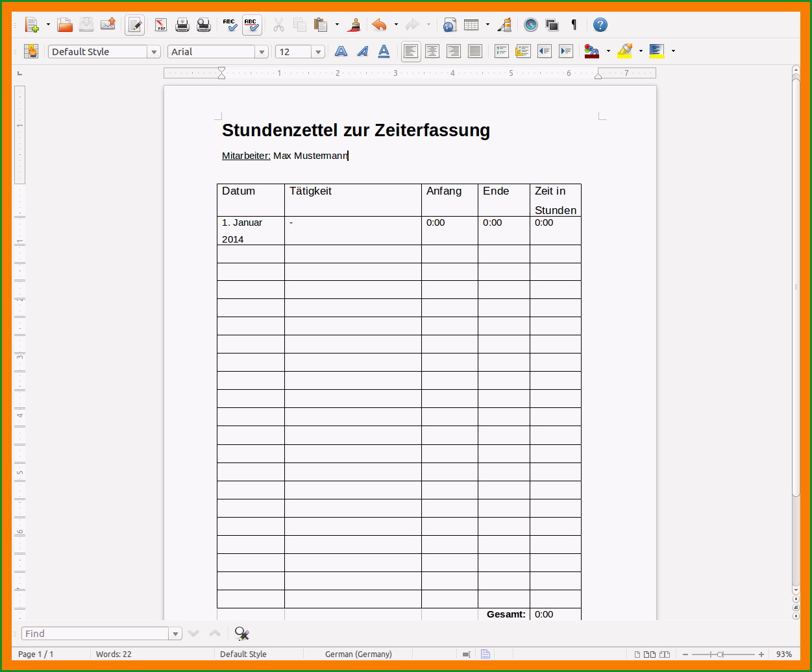The image size is (812, 672).
Task: Align text left
Action: tap(411, 51)
